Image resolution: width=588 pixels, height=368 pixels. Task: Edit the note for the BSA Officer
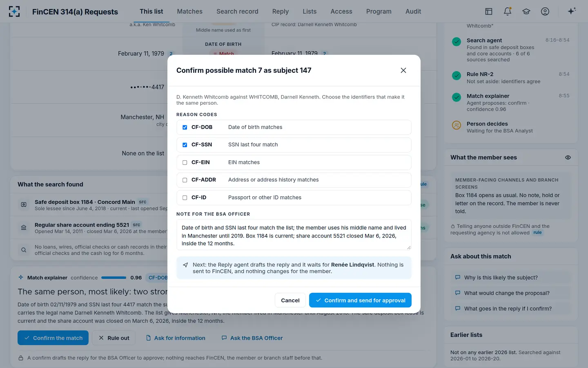coord(294,235)
